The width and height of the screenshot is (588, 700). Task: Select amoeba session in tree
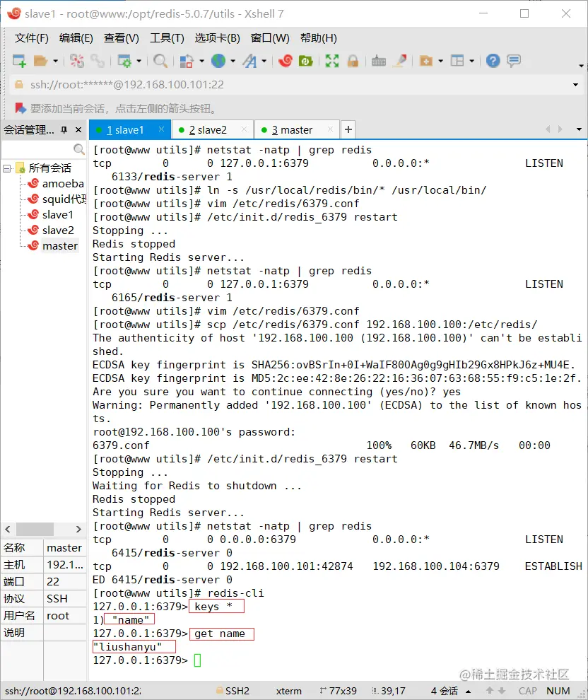pos(62,183)
